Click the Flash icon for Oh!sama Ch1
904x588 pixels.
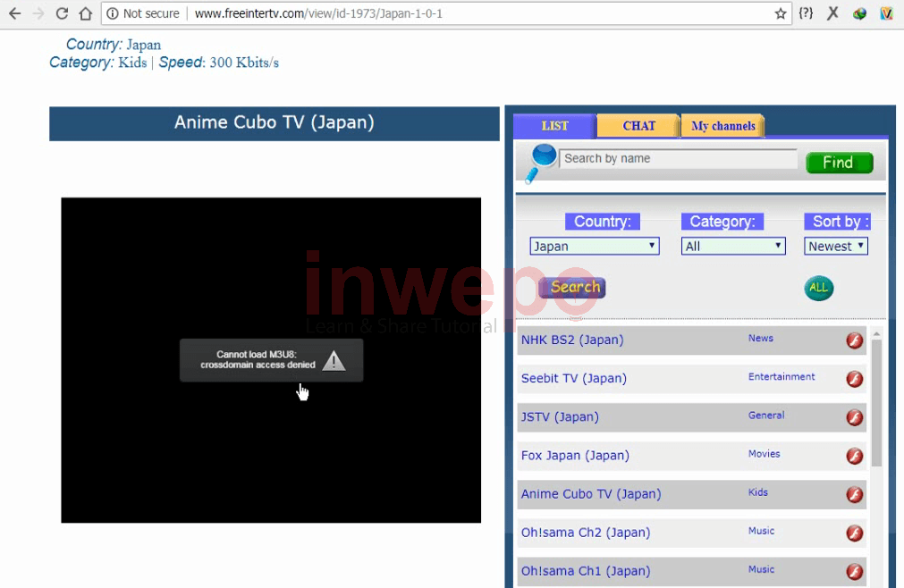point(855,571)
